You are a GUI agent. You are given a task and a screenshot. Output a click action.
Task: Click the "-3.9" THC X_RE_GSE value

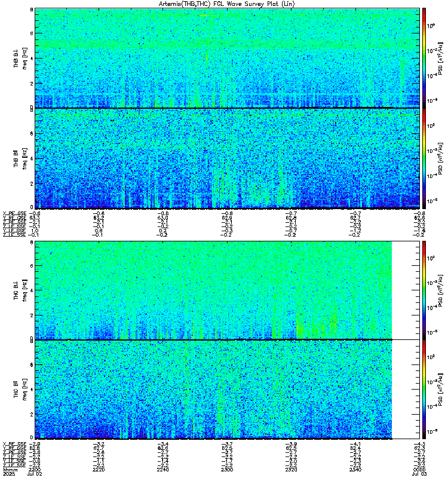pos(291,444)
